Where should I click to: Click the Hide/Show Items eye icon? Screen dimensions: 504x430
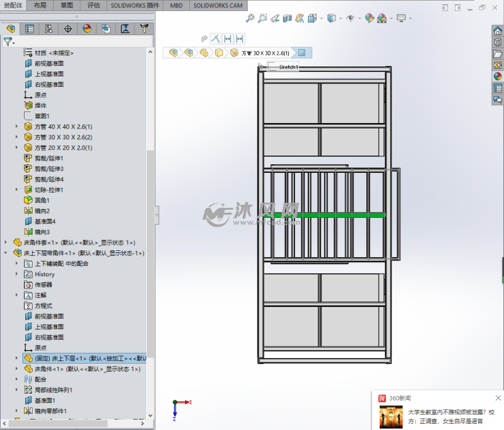coord(350,18)
